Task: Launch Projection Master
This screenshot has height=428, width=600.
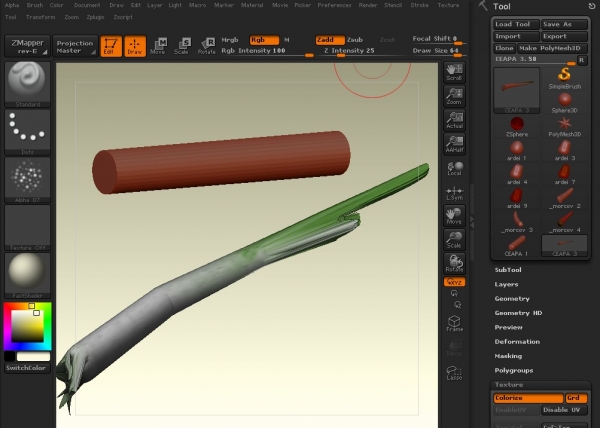Action: click(75, 46)
